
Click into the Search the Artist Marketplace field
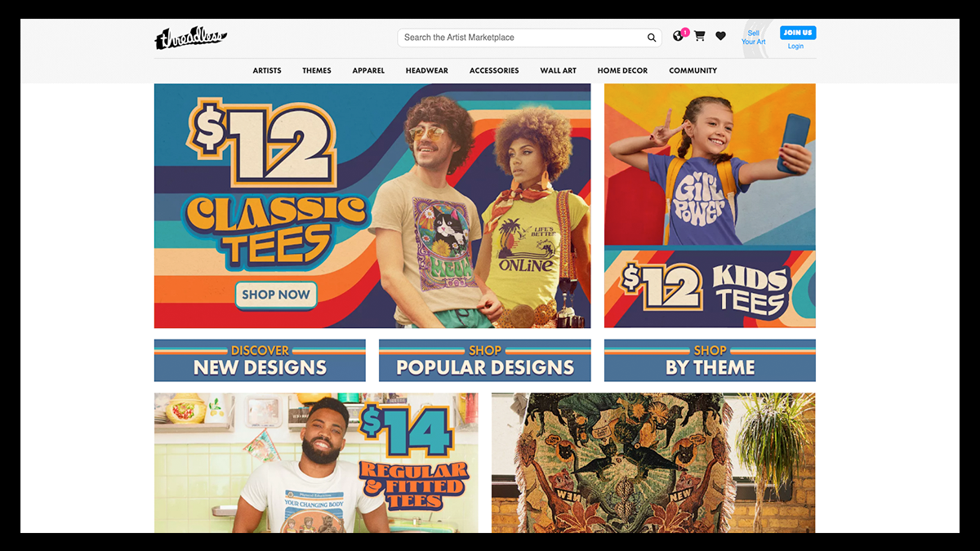pos(529,38)
